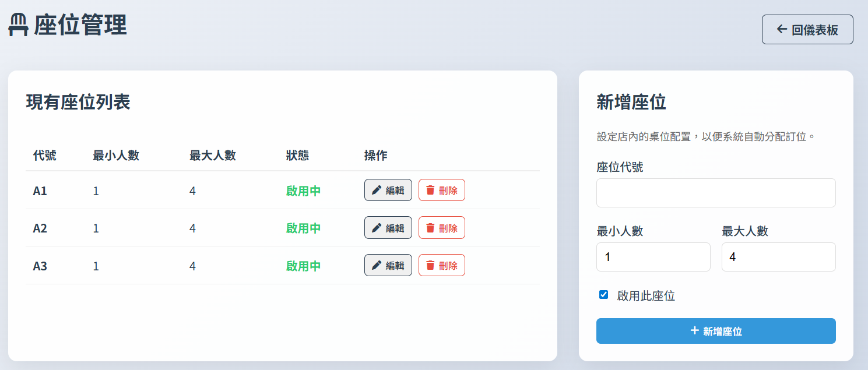868x370 pixels.
Task: Click the 最小人數 input field
Action: (x=653, y=256)
